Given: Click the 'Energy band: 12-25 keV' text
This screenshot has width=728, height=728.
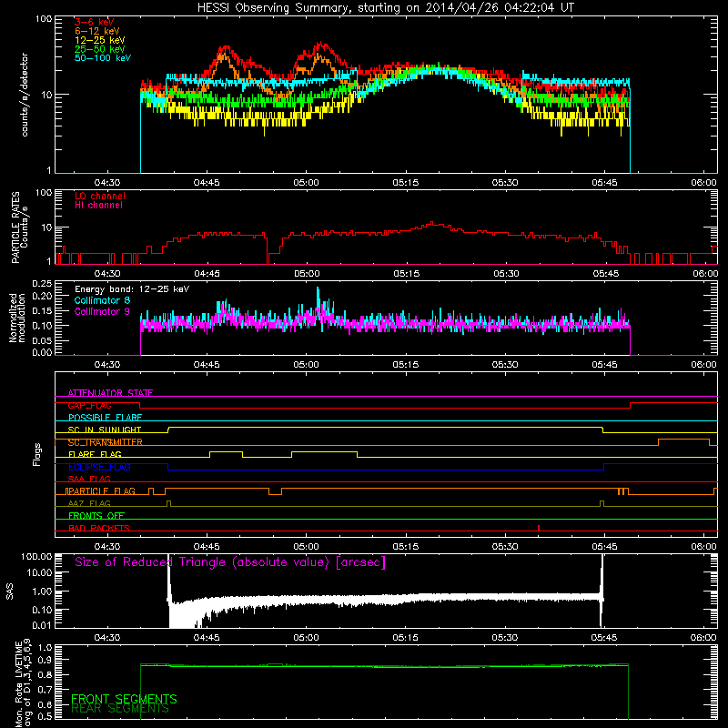Looking at the screenshot, I should 132,289.
